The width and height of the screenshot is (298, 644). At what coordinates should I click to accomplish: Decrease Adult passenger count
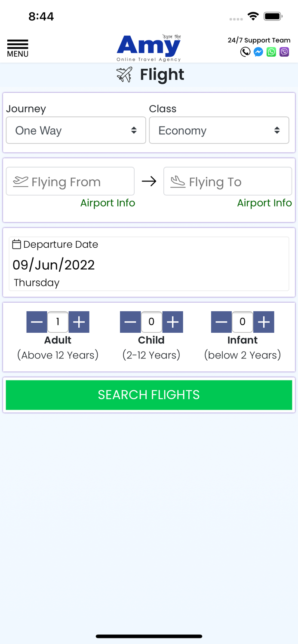coord(37,322)
